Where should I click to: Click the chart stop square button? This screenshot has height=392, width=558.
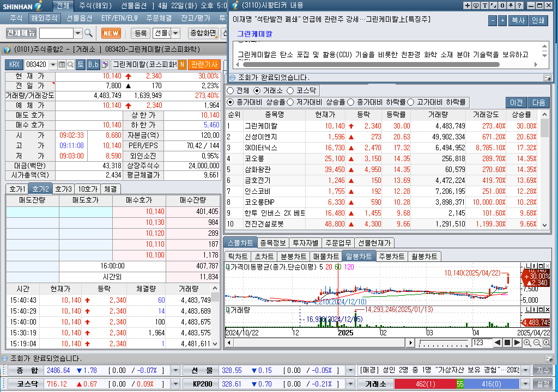[x=507, y=342]
